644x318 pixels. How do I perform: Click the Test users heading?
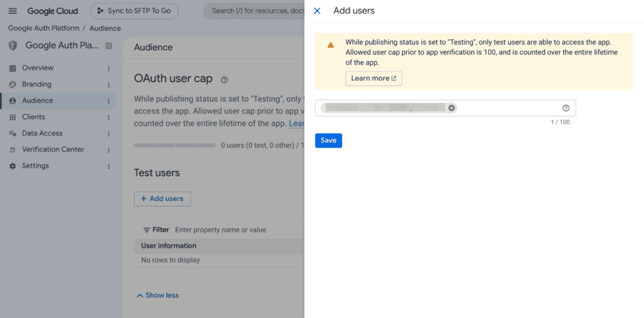pos(157,173)
